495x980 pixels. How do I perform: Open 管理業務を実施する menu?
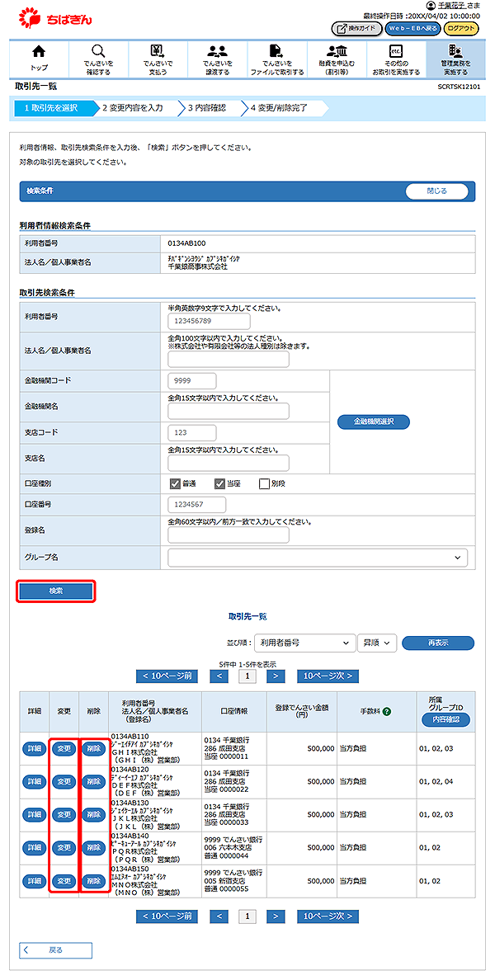pos(455,59)
